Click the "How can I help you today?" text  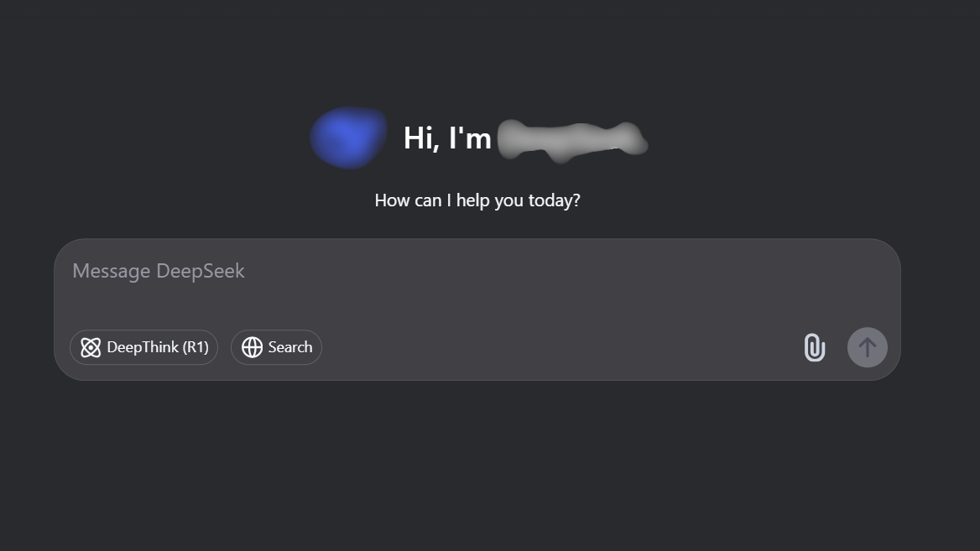pos(477,200)
